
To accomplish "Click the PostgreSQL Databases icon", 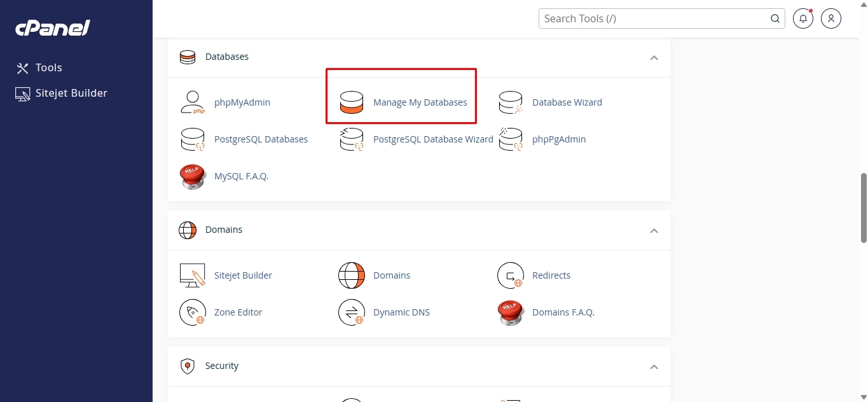I will 193,139.
